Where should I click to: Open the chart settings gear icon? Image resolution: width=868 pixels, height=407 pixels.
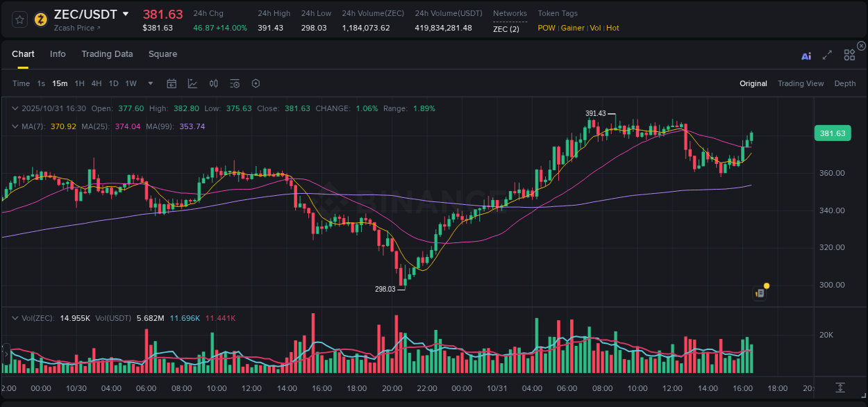[256, 83]
